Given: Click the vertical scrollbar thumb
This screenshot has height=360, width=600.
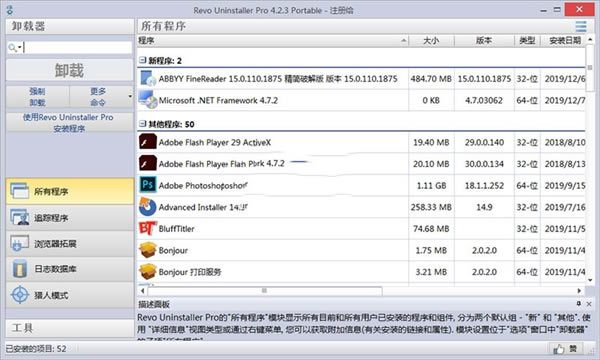Looking at the screenshot, I should pyautogui.click(x=590, y=68).
